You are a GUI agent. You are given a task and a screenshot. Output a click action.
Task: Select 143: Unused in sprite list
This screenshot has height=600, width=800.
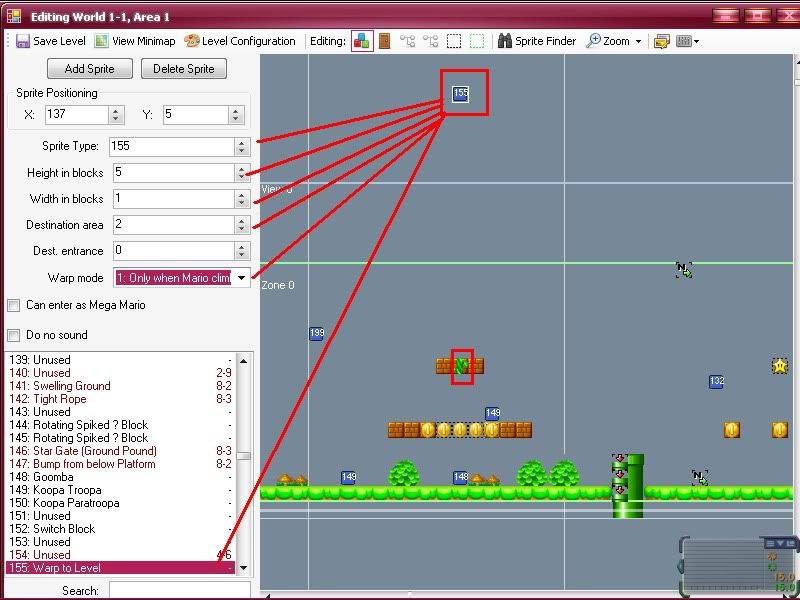tap(120, 412)
